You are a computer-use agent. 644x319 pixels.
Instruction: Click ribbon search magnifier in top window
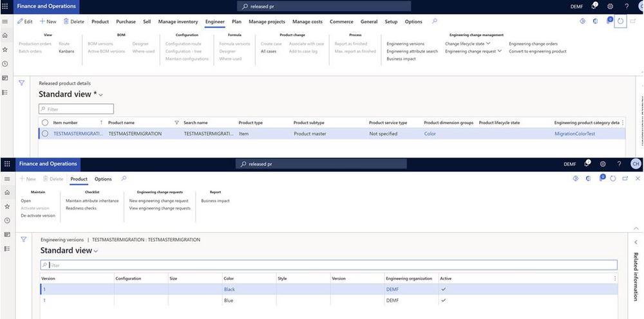[435, 21]
